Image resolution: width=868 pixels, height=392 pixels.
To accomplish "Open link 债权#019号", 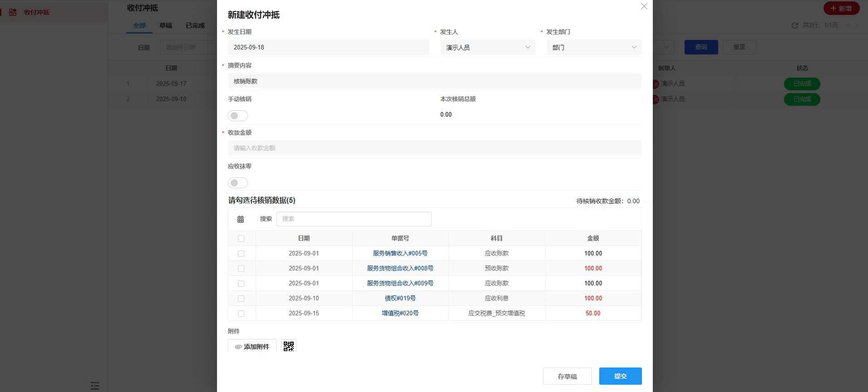I will click(400, 298).
